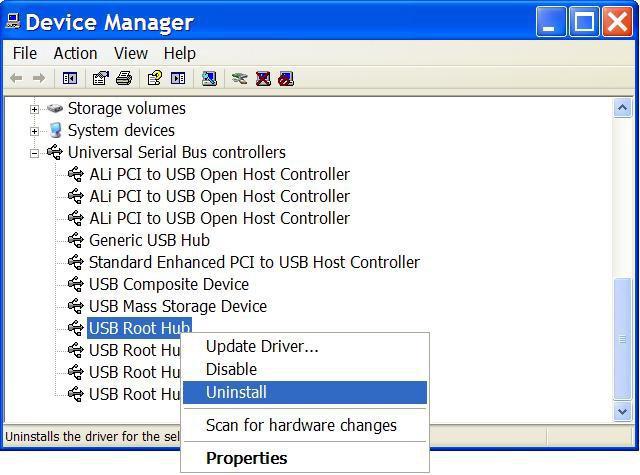The image size is (640, 475).
Task: Click the USB Composite Device label
Action: click(x=169, y=284)
